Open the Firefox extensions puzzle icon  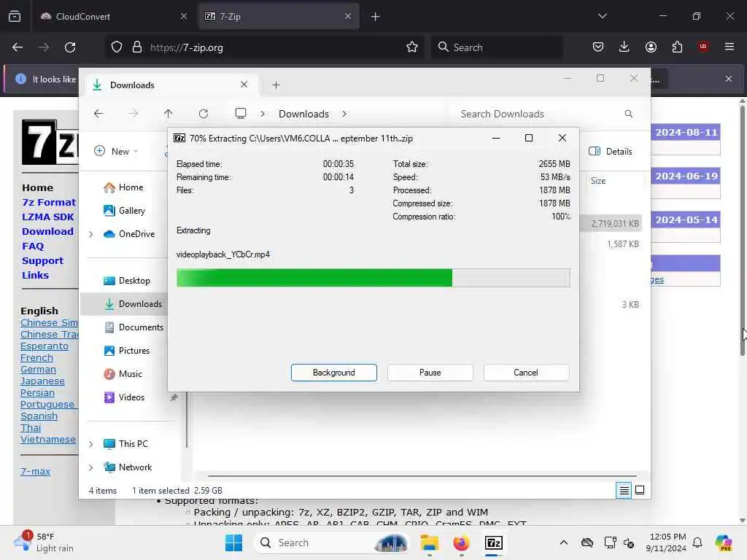click(677, 47)
